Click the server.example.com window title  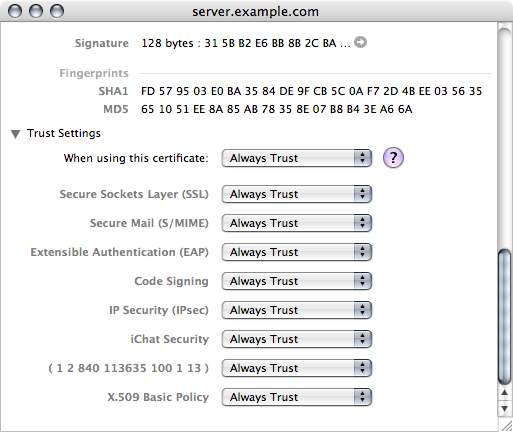click(x=255, y=12)
